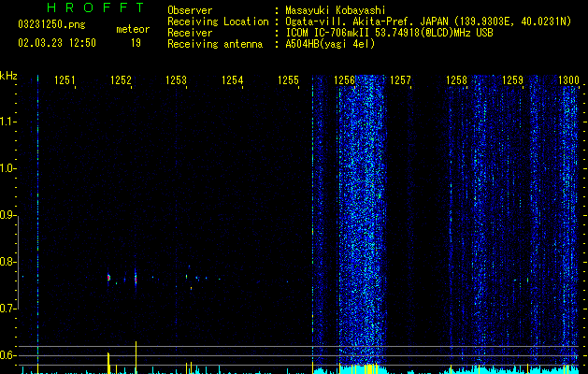This screenshot has width=588, height=374.
Task: Click the gray frequency range bracket on the left axis
Action: [19, 262]
